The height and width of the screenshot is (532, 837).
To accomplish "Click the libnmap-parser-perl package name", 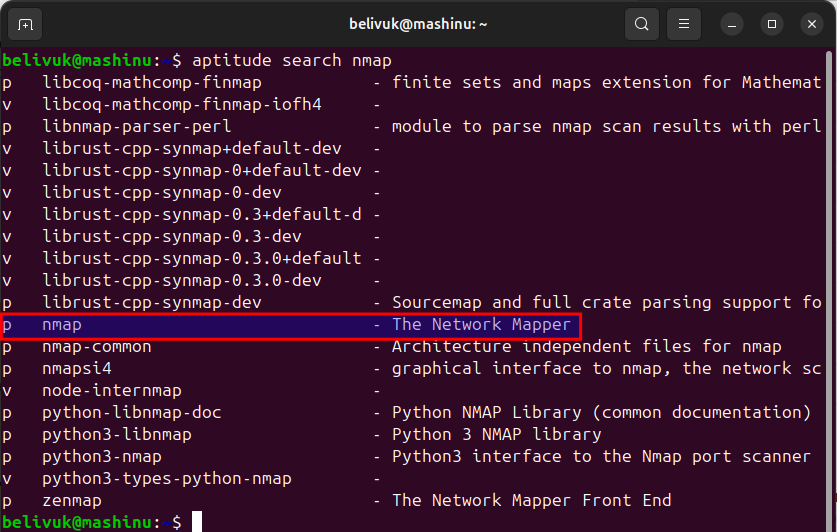I will pyautogui.click(x=137, y=126).
